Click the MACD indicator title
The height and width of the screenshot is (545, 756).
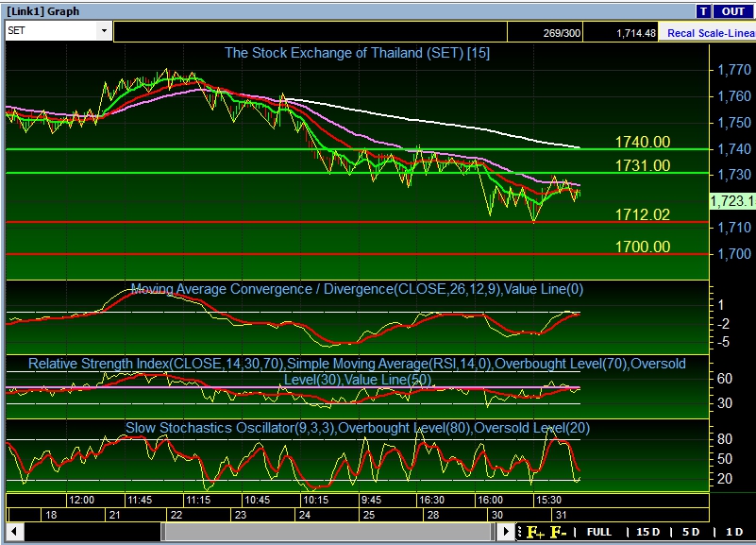click(357, 289)
